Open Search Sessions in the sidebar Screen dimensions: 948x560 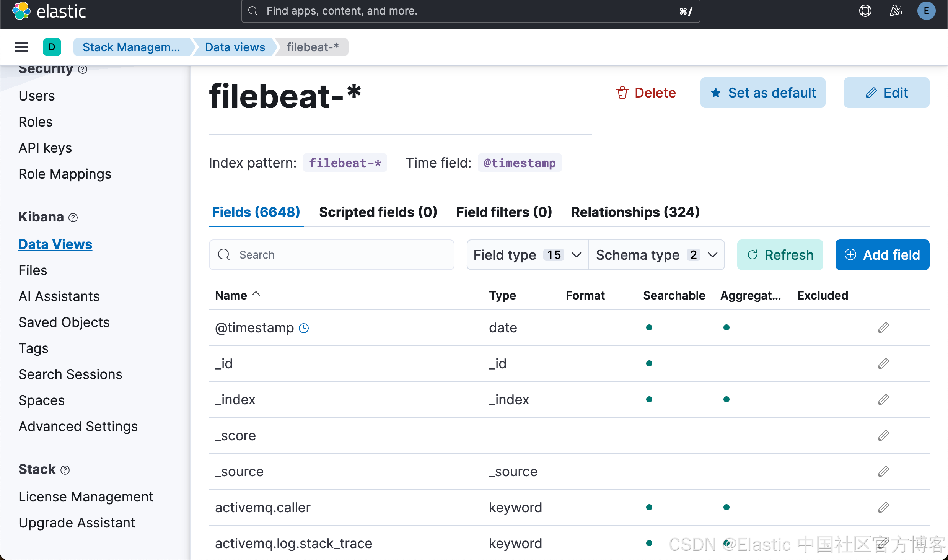(70, 374)
